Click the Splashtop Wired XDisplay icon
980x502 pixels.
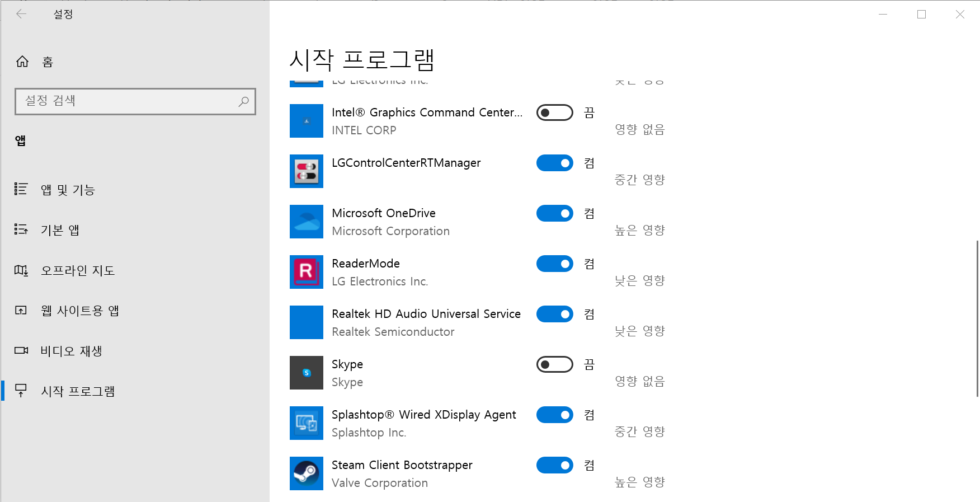coord(307,423)
